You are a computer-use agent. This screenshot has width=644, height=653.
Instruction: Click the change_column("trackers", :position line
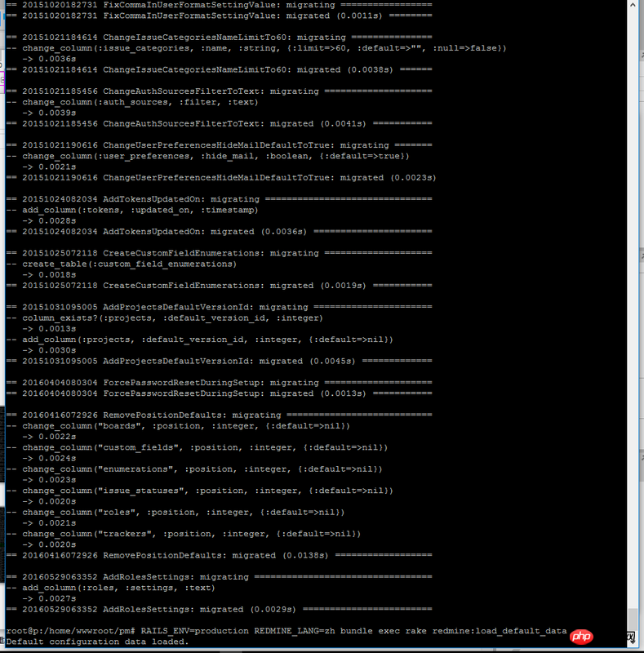(x=184, y=534)
